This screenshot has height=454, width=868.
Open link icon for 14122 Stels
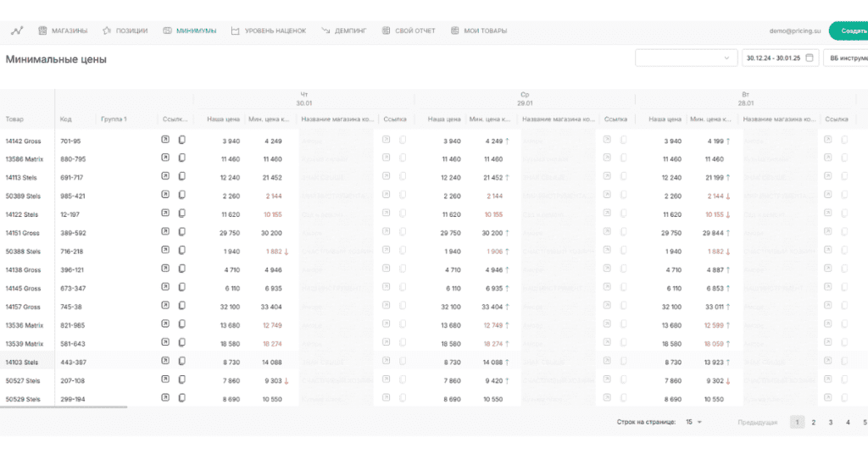click(x=165, y=213)
